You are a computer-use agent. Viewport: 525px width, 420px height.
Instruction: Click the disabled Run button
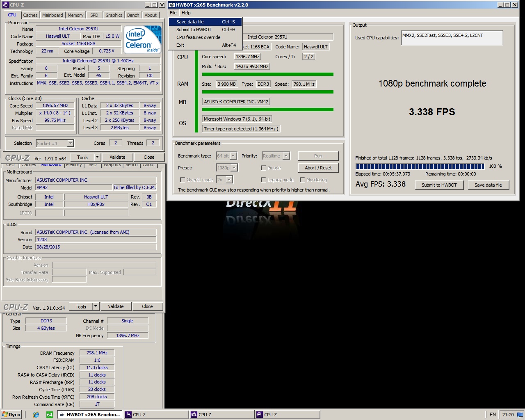318,156
